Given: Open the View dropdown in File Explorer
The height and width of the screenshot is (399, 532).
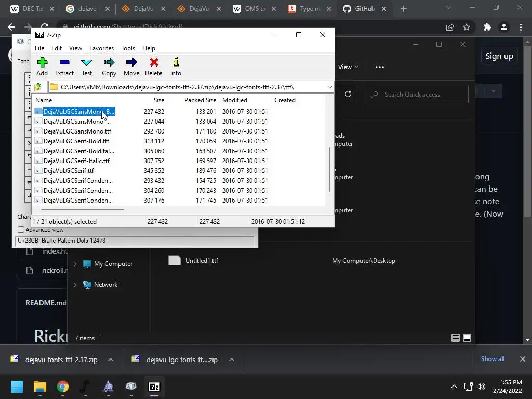Looking at the screenshot, I should point(348,67).
